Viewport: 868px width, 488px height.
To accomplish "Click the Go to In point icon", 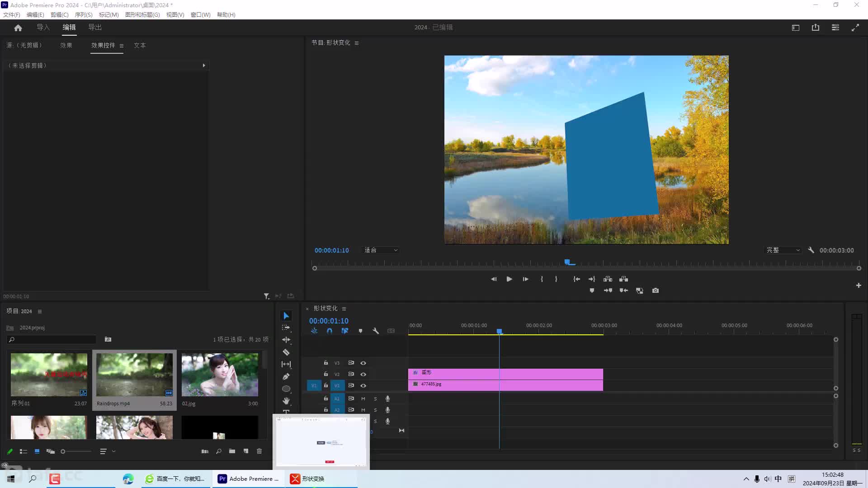I will 576,279.
